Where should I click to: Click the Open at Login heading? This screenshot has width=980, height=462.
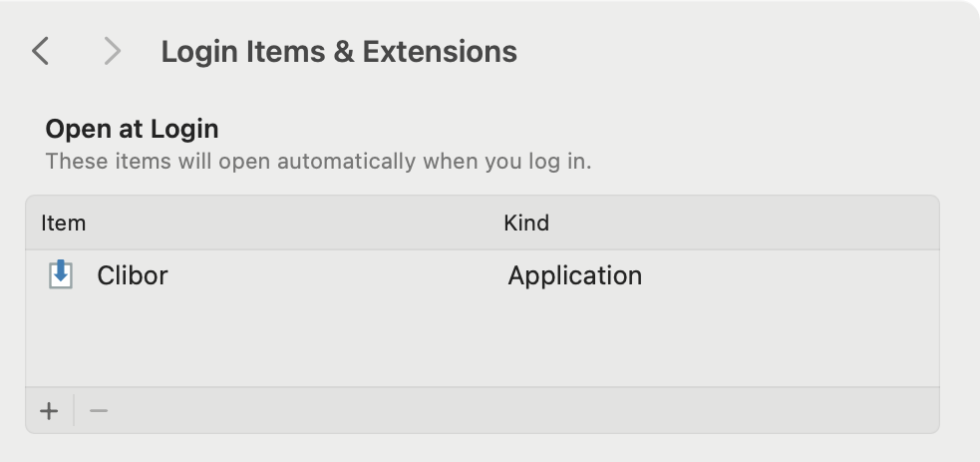[132, 129]
